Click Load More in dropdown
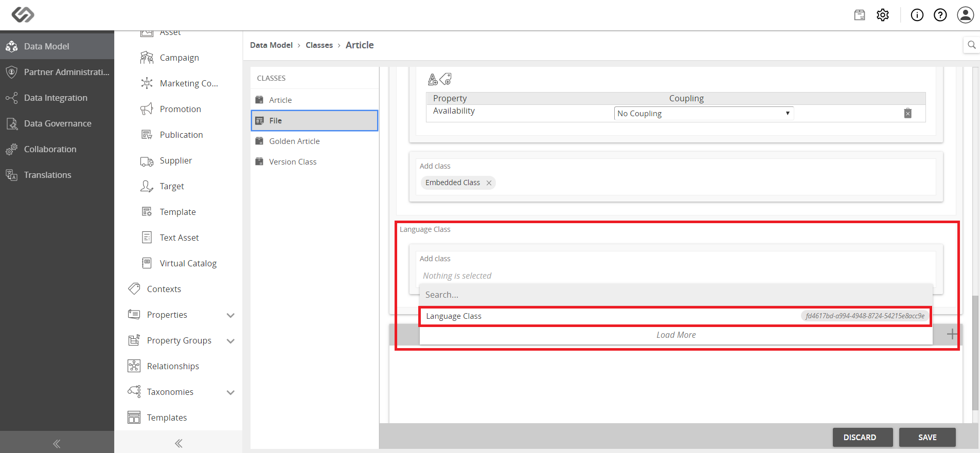 (x=676, y=335)
